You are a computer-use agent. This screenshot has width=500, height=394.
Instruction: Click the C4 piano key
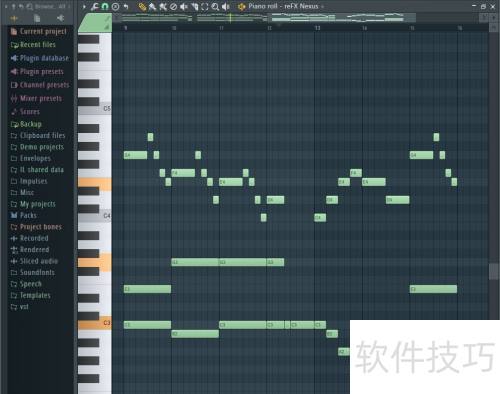tap(95, 217)
